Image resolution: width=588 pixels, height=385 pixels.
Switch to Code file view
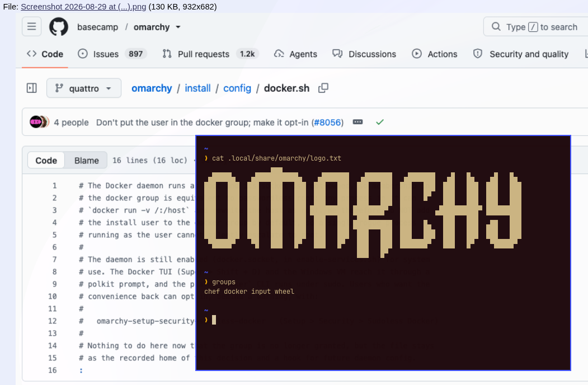pyautogui.click(x=46, y=161)
